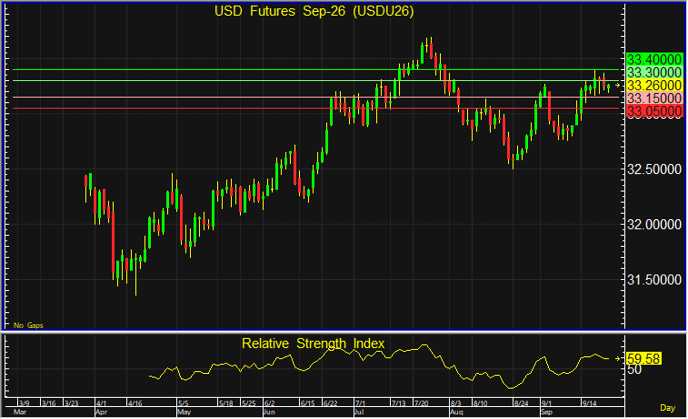Select the pink 33.15 horizontal line
The image size is (688, 419).
pyautogui.click(x=316, y=97)
